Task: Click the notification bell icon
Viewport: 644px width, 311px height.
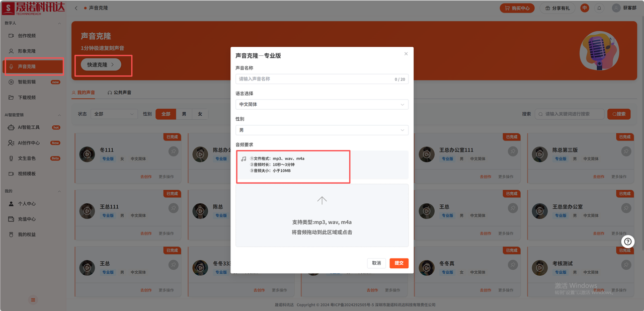Action: click(599, 8)
